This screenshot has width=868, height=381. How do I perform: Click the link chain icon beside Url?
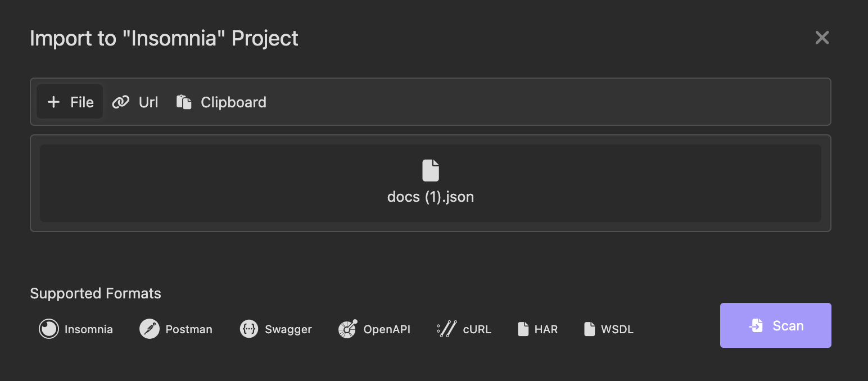point(121,102)
